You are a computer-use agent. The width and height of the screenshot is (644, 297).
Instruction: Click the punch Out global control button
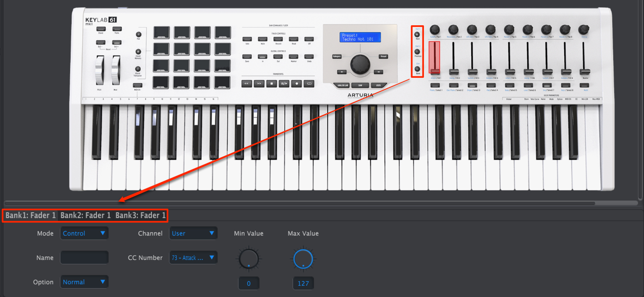coord(278,57)
